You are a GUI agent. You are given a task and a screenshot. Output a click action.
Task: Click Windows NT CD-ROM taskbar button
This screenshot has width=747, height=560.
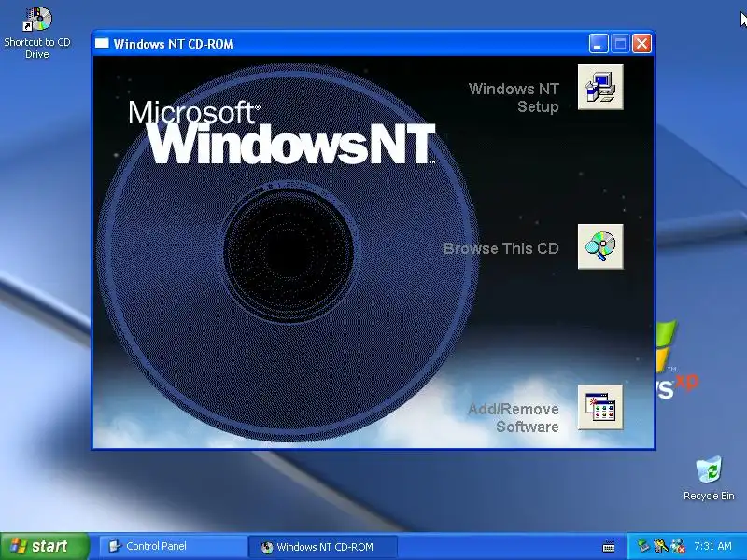tap(322, 547)
